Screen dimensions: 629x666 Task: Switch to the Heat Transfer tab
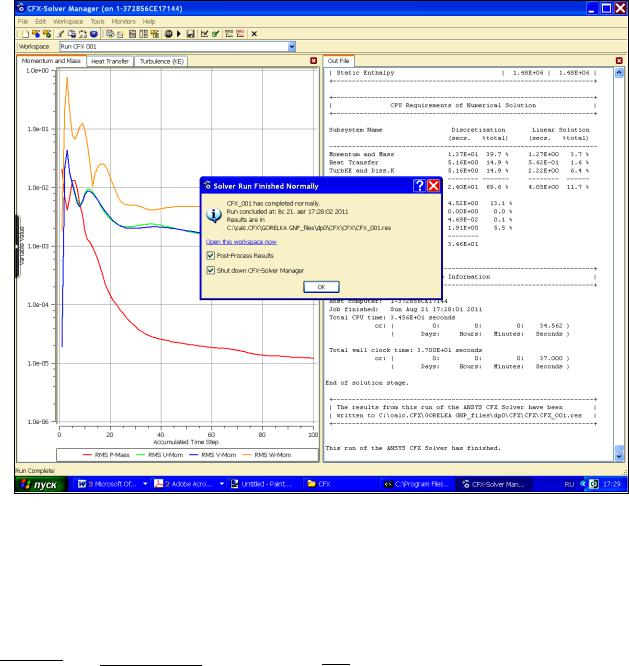click(110, 61)
